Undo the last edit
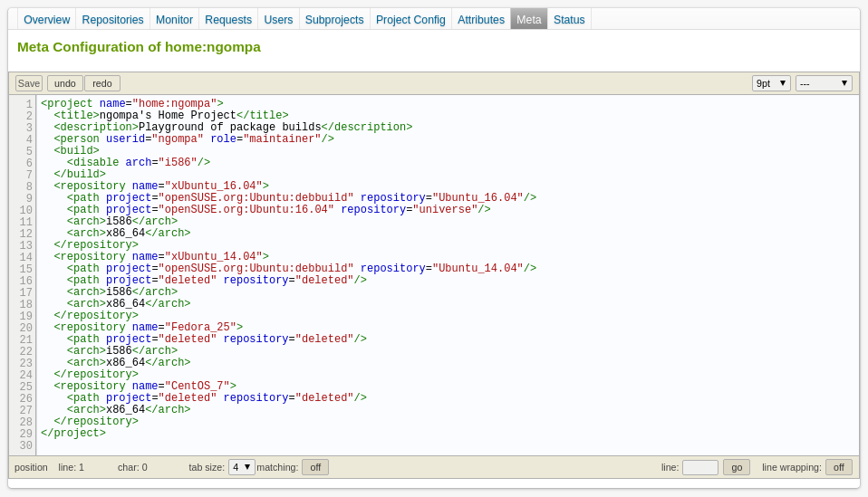 pos(64,83)
